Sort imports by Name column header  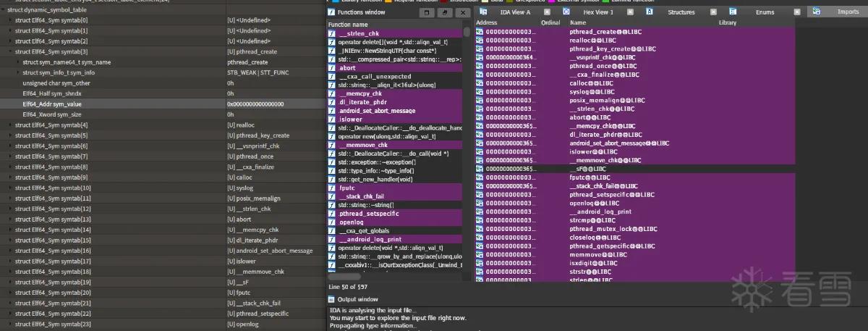(642, 23)
